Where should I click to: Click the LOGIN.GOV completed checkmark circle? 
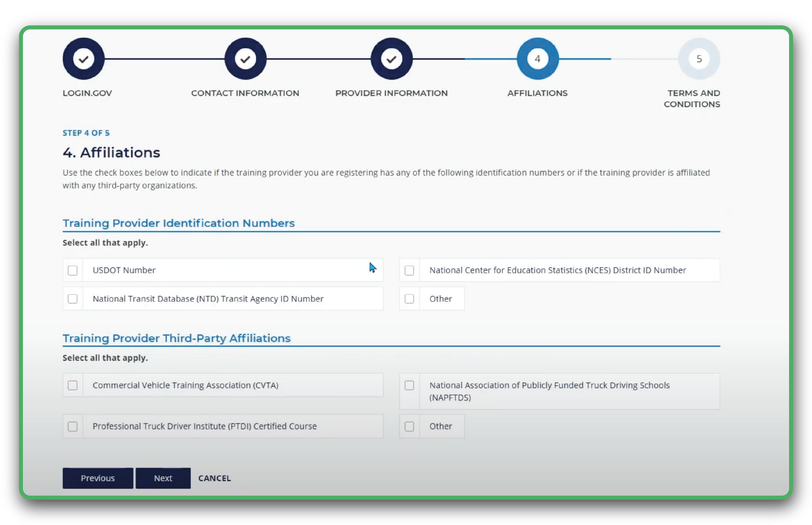coord(83,59)
